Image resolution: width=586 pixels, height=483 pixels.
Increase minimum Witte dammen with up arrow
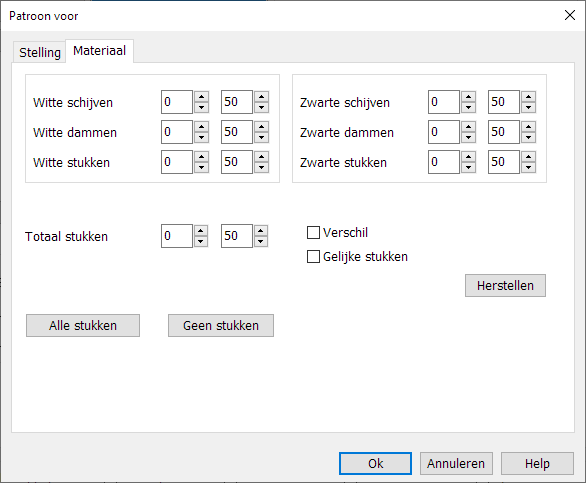tap(201, 126)
